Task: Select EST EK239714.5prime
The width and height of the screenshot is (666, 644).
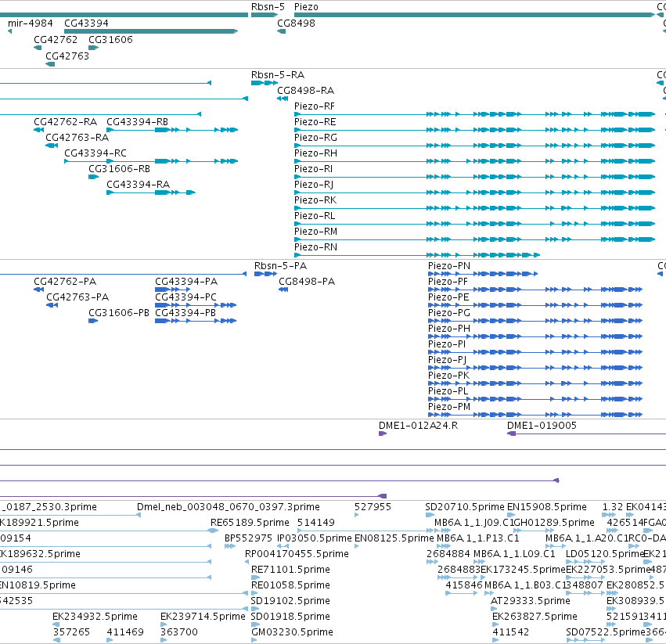Action: (203, 617)
